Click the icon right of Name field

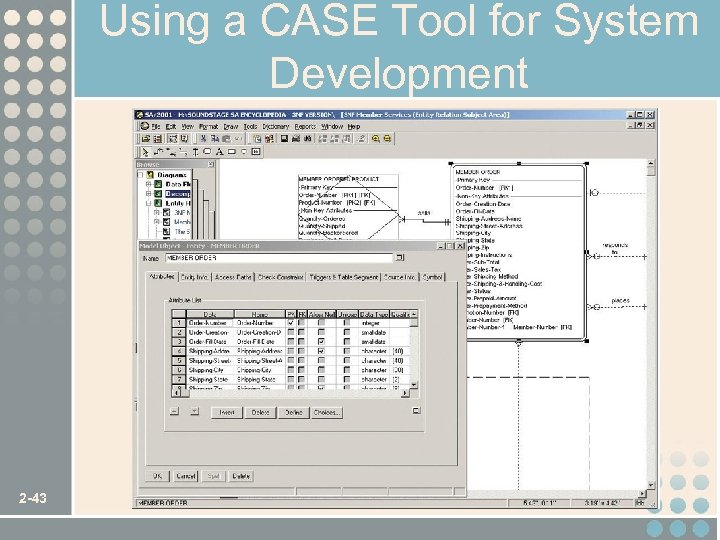(x=400, y=257)
